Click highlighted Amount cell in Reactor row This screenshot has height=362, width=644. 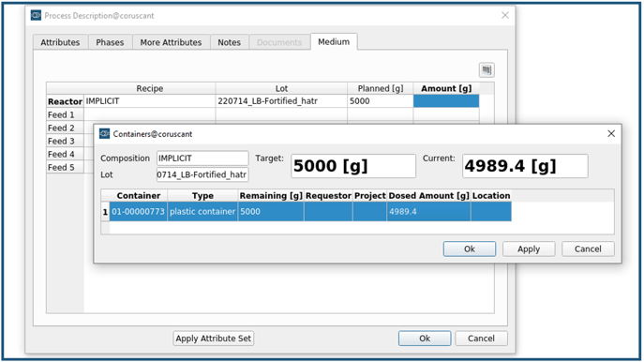(446, 101)
